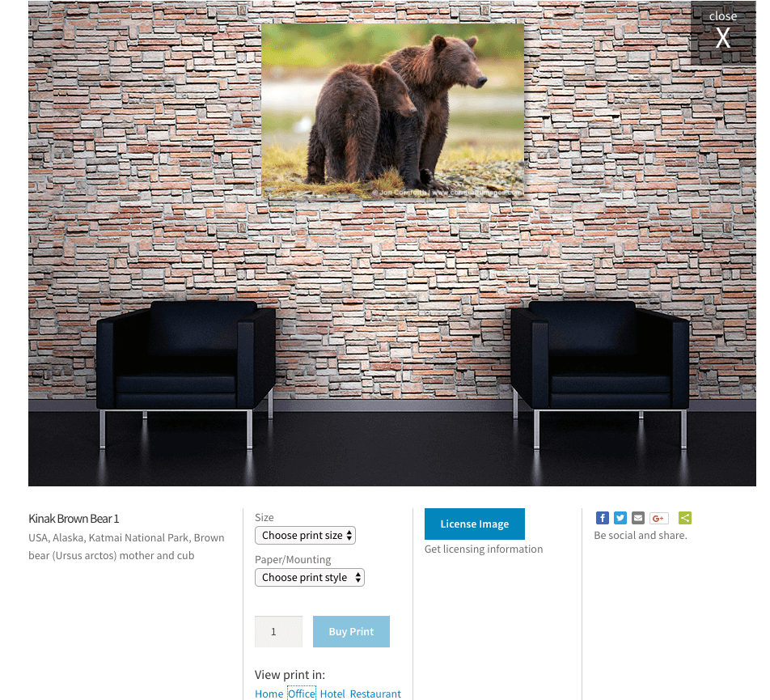The image size is (770, 700).
Task: Click the License Image button
Action: click(474, 524)
